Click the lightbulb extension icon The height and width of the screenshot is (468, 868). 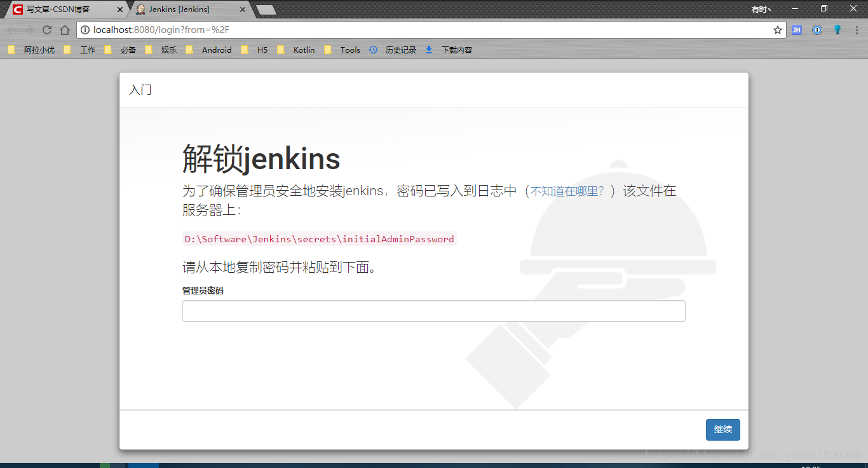(x=837, y=29)
